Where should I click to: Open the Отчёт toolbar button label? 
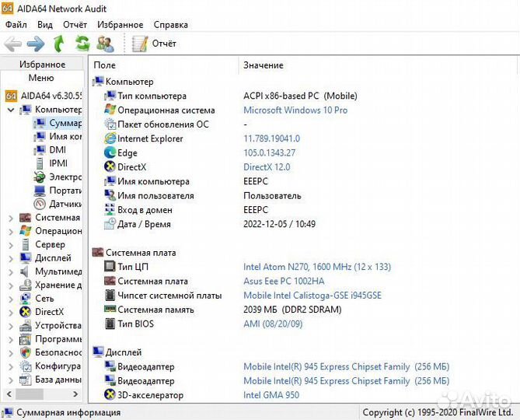[164, 44]
